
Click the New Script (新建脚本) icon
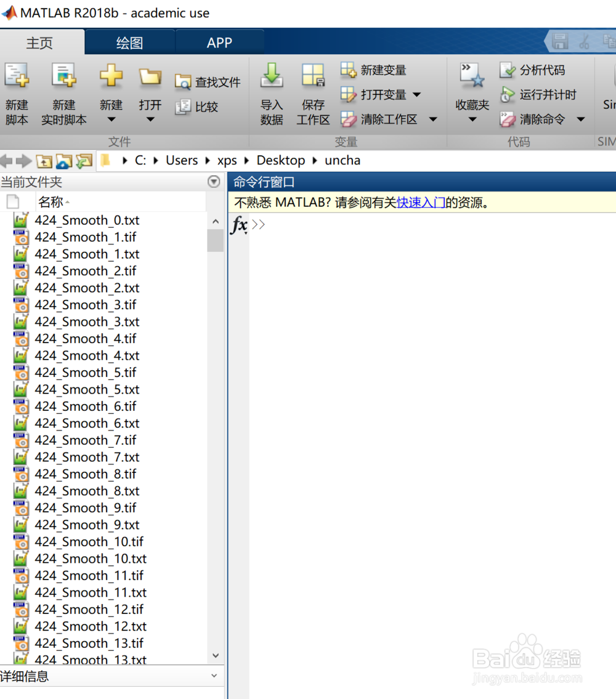(17, 75)
